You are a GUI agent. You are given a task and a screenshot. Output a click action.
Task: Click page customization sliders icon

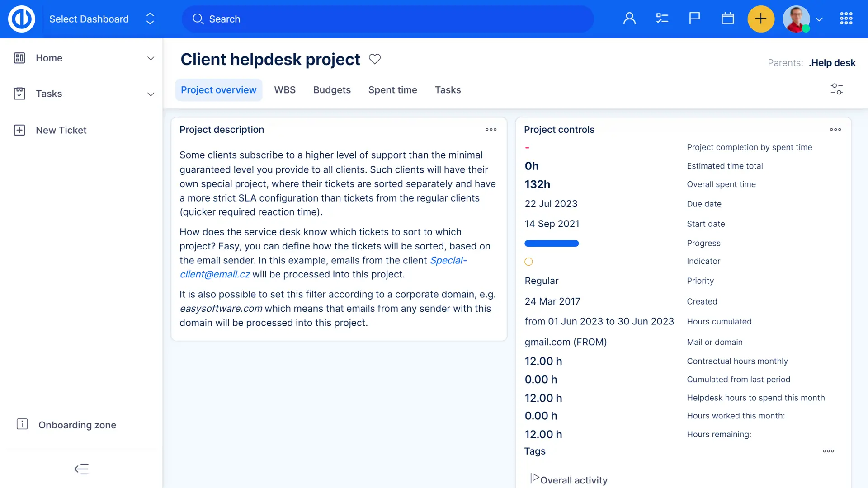[x=836, y=89]
